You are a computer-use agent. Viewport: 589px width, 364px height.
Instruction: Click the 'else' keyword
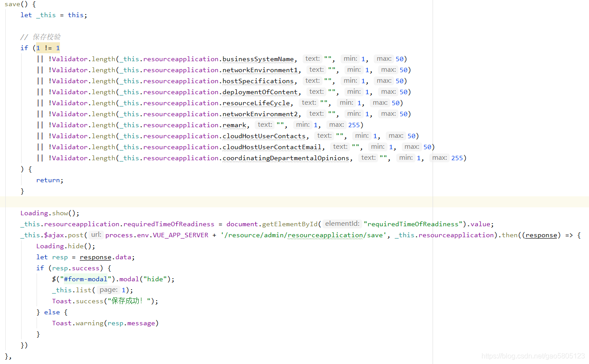pos(52,312)
